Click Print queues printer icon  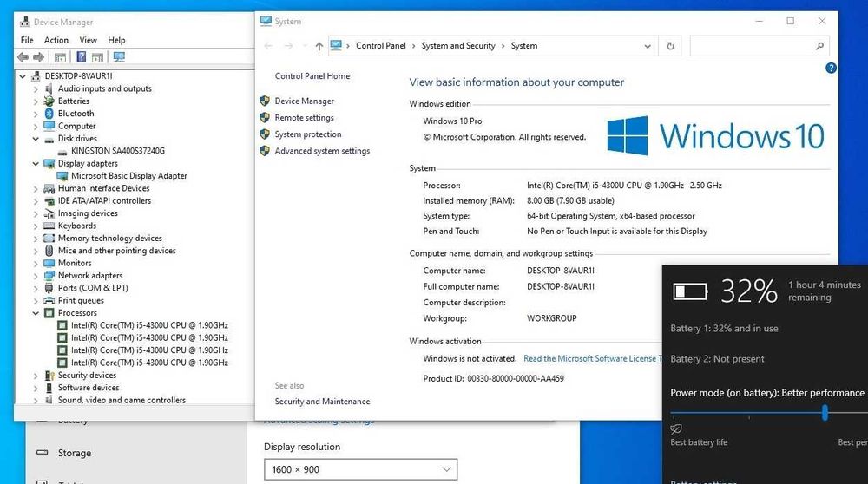49,300
